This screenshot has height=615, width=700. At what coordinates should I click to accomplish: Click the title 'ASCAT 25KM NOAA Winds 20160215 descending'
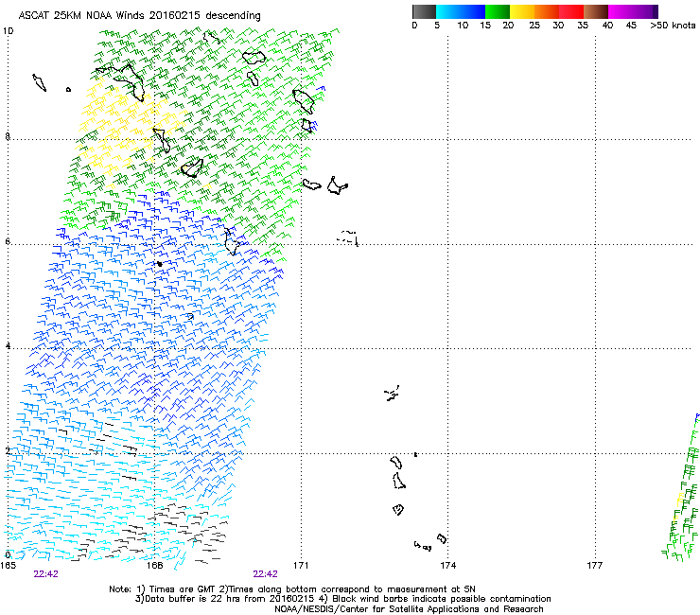139,16
